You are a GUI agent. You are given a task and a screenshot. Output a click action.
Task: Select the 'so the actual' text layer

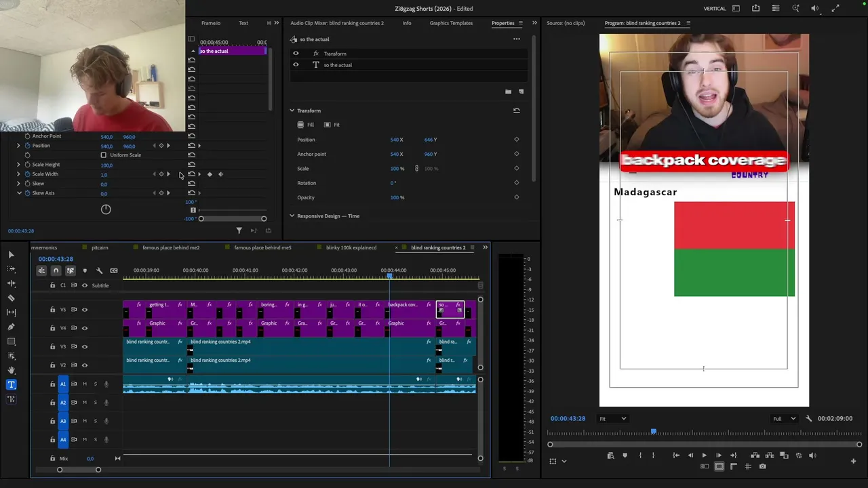click(338, 65)
